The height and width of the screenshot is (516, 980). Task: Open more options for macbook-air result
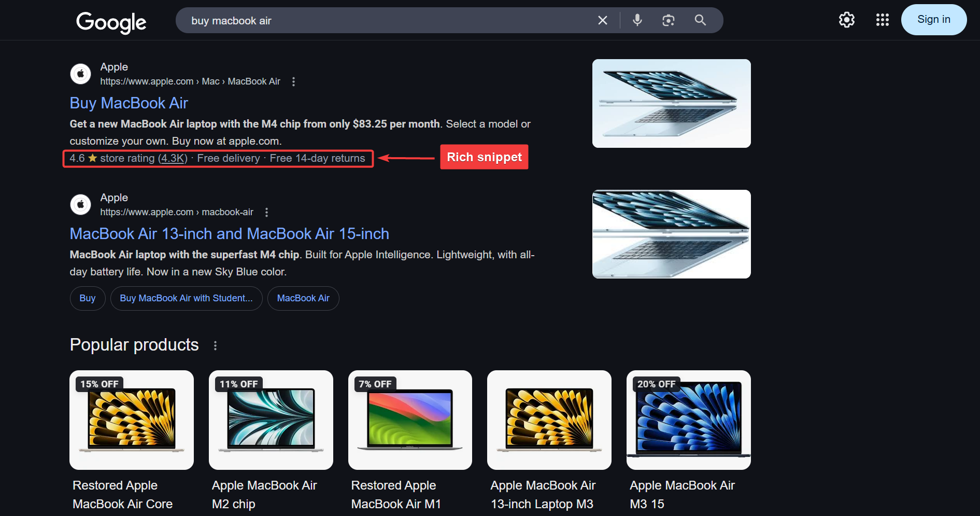pyautogui.click(x=266, y=212)
